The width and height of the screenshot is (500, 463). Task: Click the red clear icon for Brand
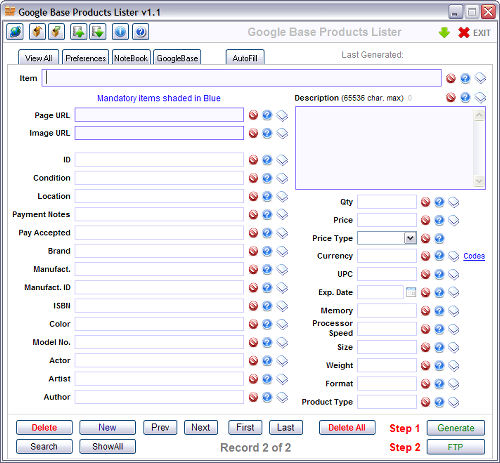click(253, 251)
